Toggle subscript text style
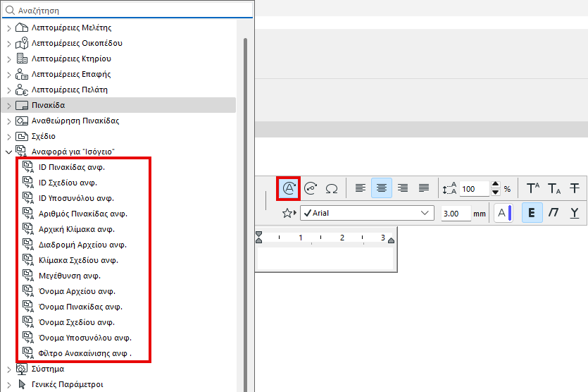 point(554,188)
